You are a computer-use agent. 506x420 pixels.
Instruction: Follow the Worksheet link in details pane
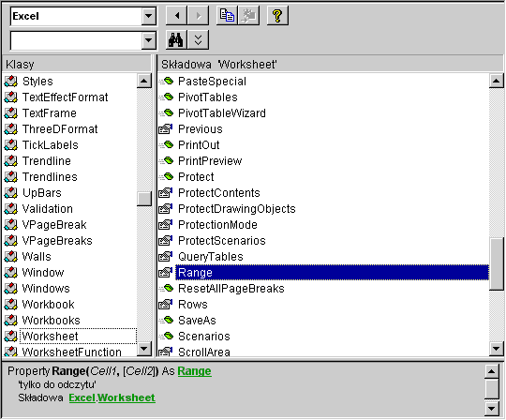pos(126,397)
